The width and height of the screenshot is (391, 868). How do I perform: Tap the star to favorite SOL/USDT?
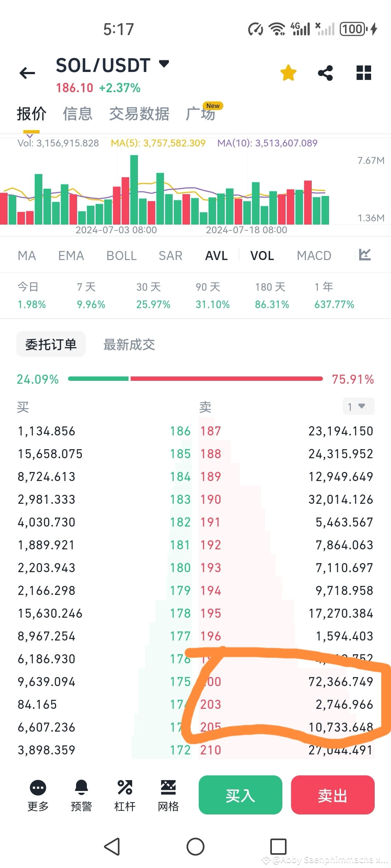tap(288, 72)
